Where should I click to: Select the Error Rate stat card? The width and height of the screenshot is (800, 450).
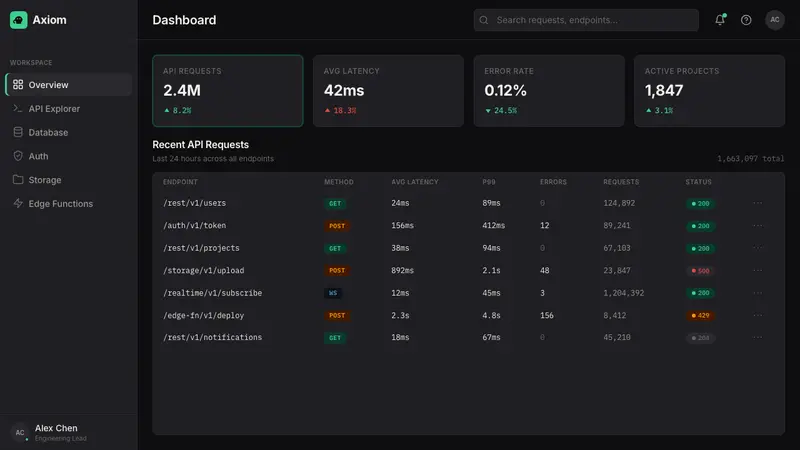coord(549,91)
